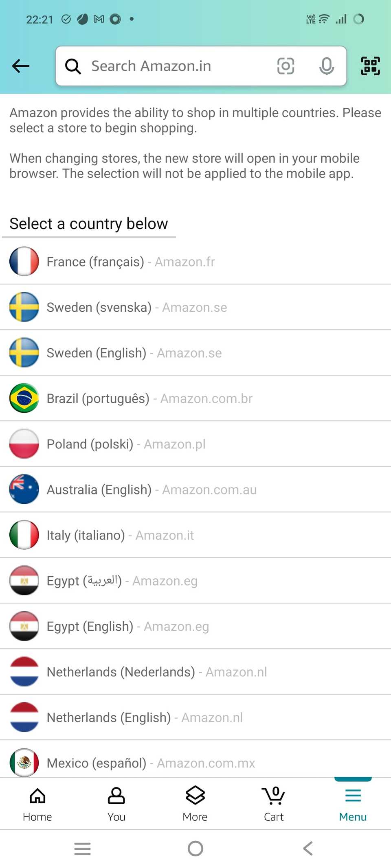Tap the Brazil flag icon
This screenshot has width=391, height=868.
24,398
